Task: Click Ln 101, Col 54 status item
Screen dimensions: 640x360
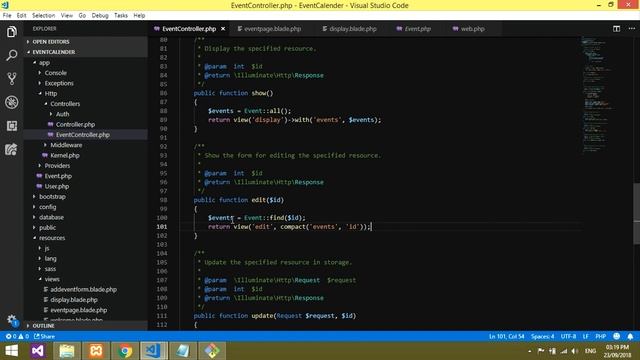Action: (507, 336)
